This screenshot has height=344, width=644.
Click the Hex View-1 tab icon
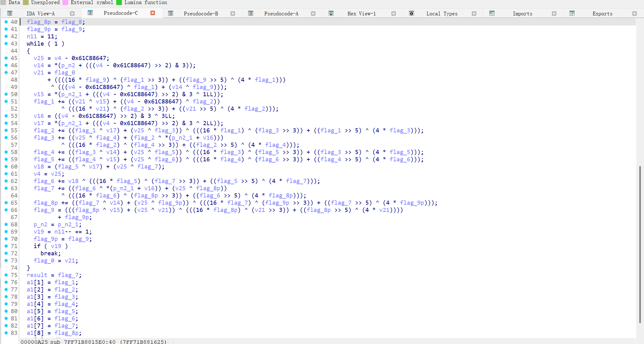click(x=331, y=14)
